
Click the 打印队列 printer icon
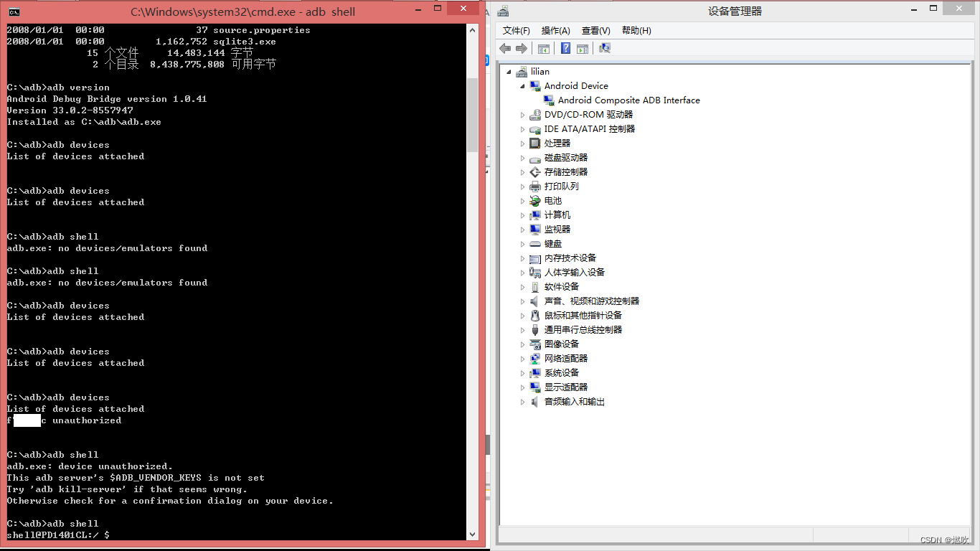pyautogui.click(x=535, y=187)
